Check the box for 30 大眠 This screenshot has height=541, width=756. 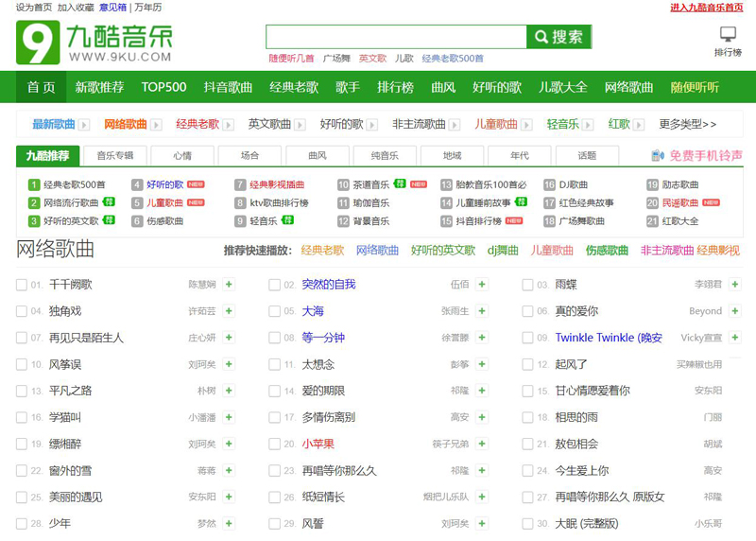coord(527,524)
